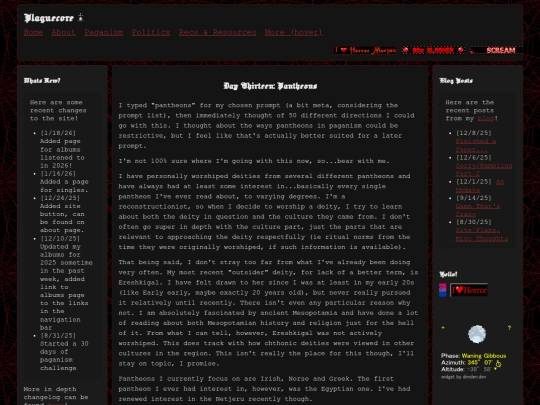Click 'Here are some recent changes' intro text
Screen dimensions: 540x405
58,110
